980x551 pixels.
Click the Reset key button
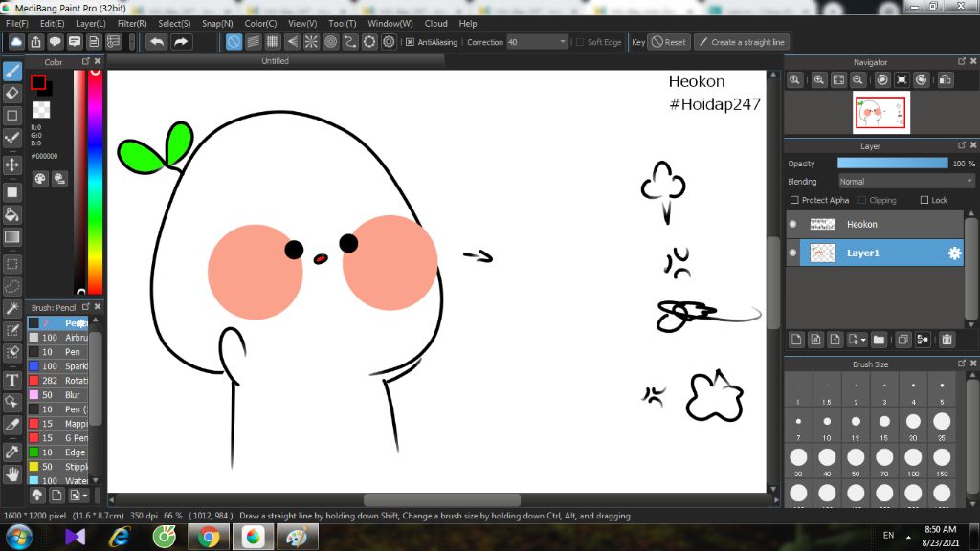pos(668,42)
